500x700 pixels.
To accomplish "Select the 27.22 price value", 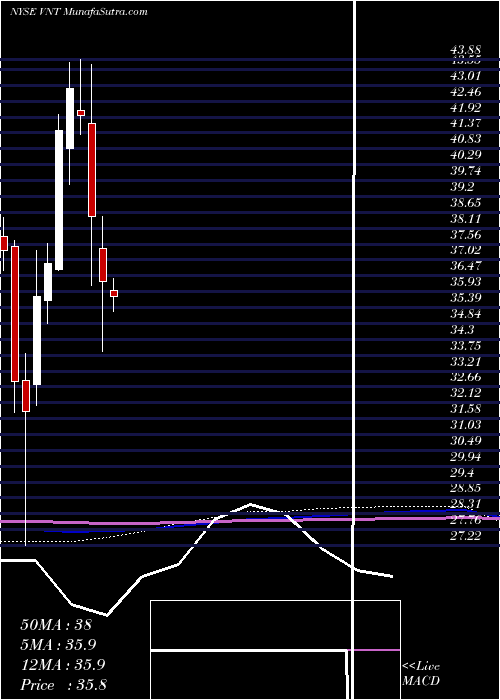I will coord(466,535).
